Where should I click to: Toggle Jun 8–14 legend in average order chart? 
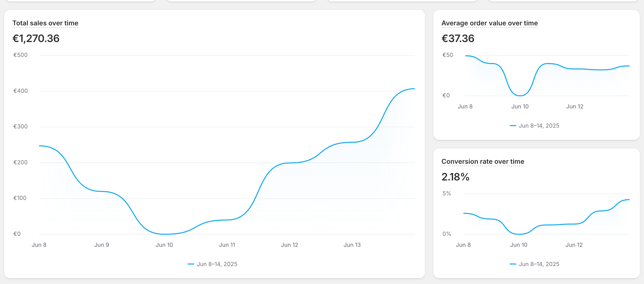tap(539, 126)
